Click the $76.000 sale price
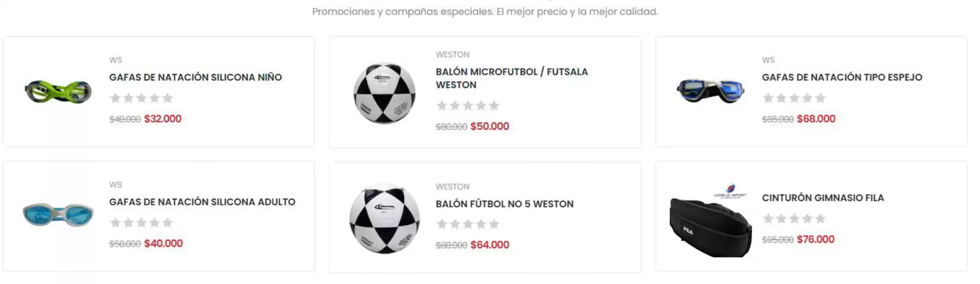The height and width of the screenshot is (284, 980). [x=815, y=239]
